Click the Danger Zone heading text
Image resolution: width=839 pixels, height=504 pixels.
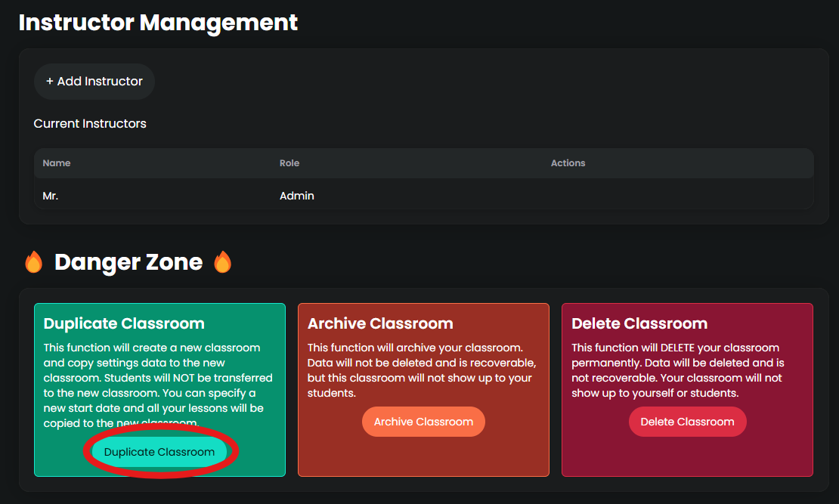pyautogui.click(x=128, y=262)
